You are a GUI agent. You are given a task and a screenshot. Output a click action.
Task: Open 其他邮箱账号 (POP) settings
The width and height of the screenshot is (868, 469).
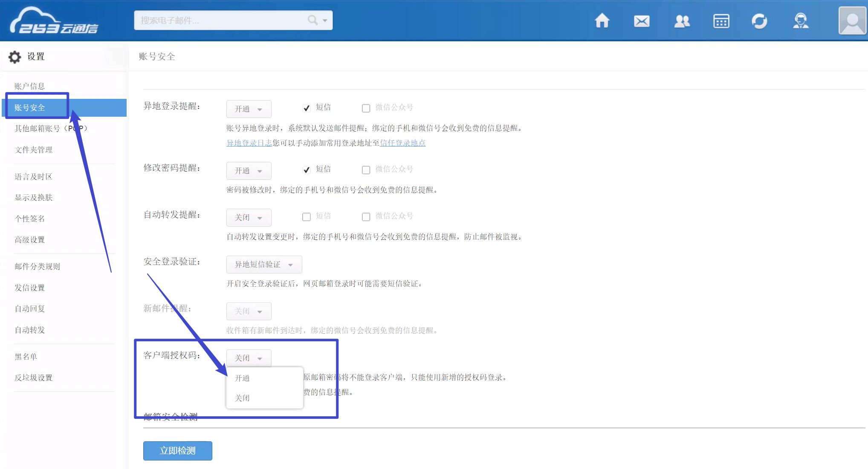(51, 128)
